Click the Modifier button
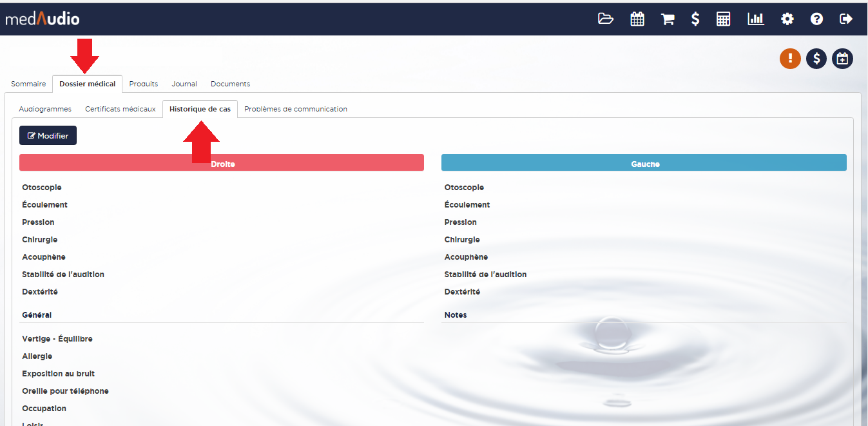This screenshot has height=426, width=868. click(x=48, y=136)
